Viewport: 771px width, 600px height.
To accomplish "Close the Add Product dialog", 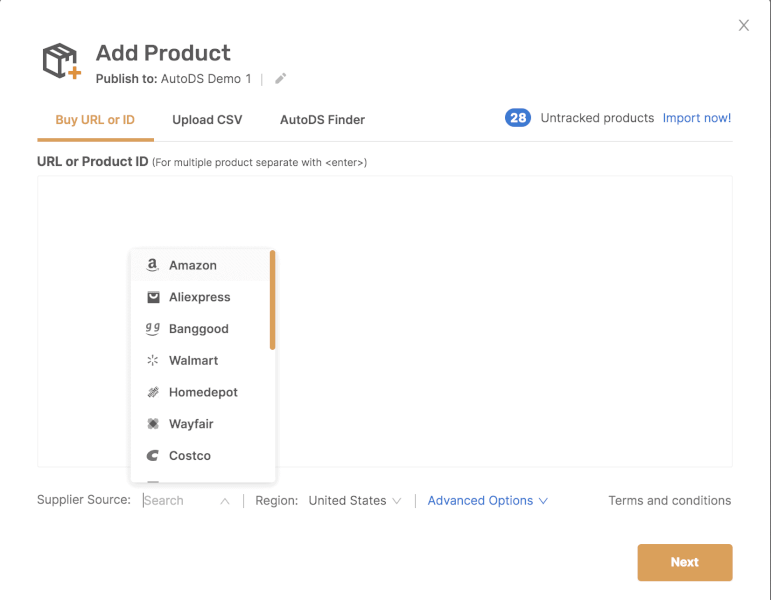I will pos(743,26).
